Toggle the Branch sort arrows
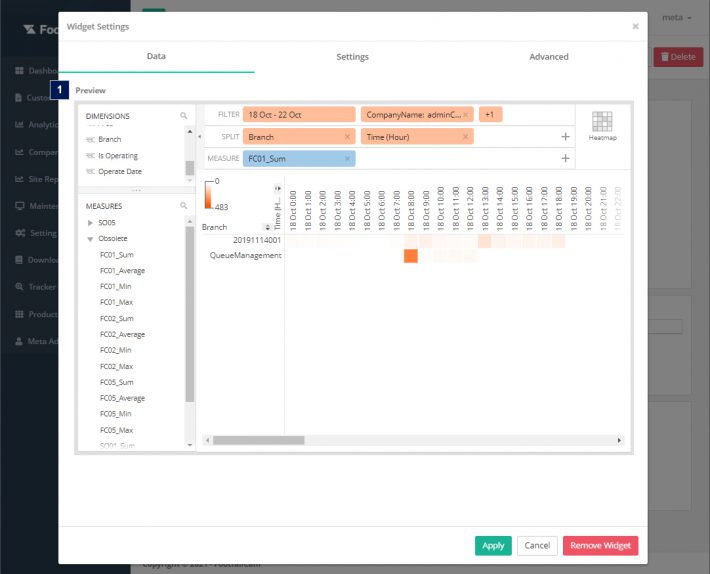The image size is (710, 574). pos(267,227)
